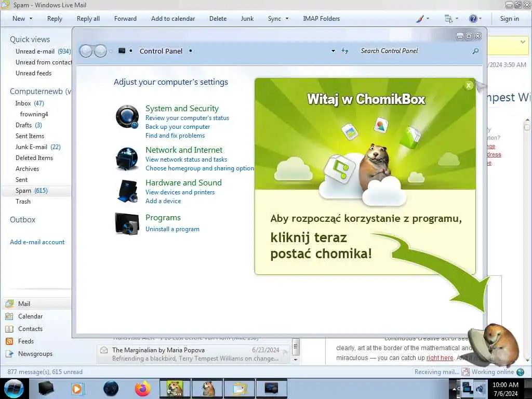Screen dimensions: 532x399
Task: Click Add e-mail account link
Action: click(37, 242)
